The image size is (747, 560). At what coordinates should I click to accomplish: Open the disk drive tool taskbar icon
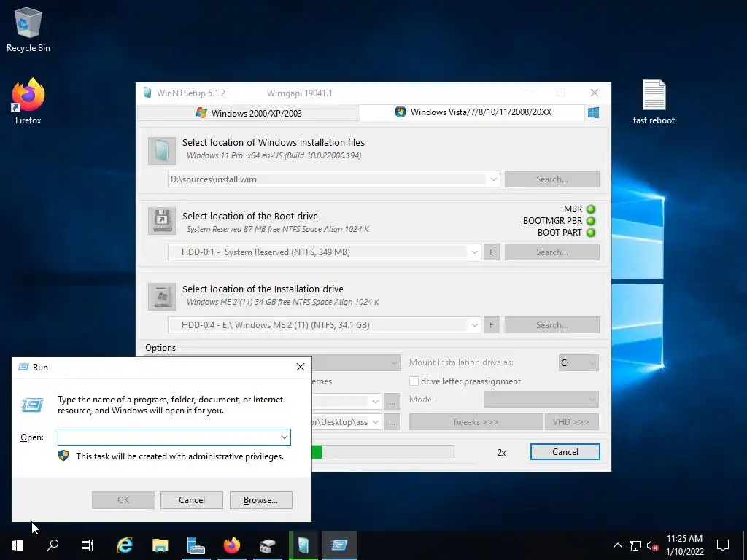(267, 545)
